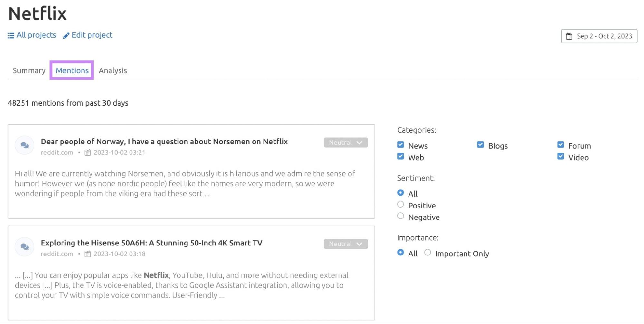The image size is (644, 324).
Task: Click the calendar icon next to the Norsemen mention date
Action: pos(87,152)
